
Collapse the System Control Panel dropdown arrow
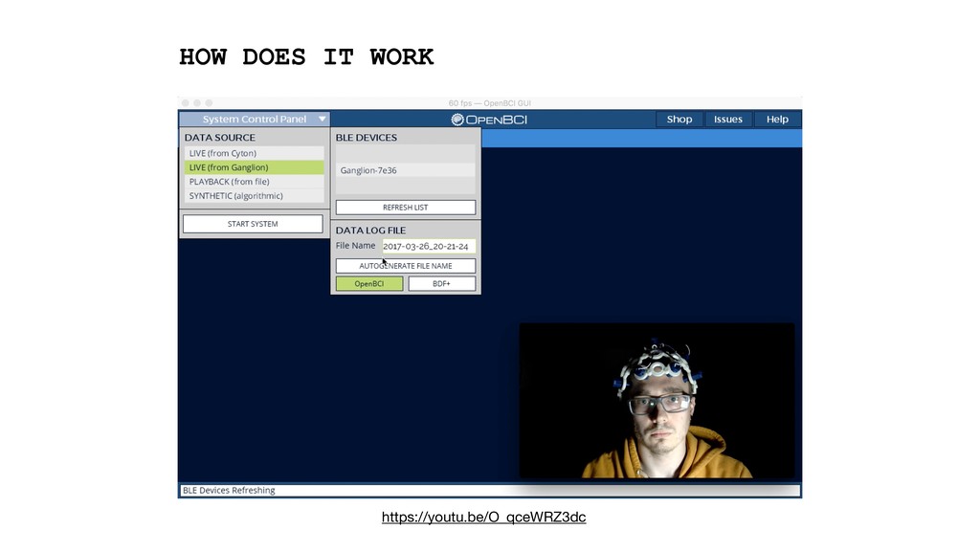[322, 119]
